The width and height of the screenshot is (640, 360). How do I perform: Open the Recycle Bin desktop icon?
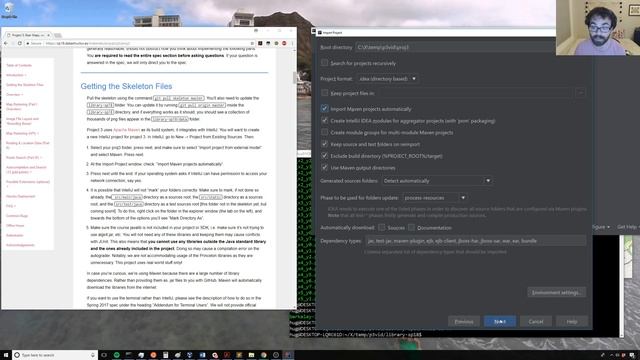point(9,10)
